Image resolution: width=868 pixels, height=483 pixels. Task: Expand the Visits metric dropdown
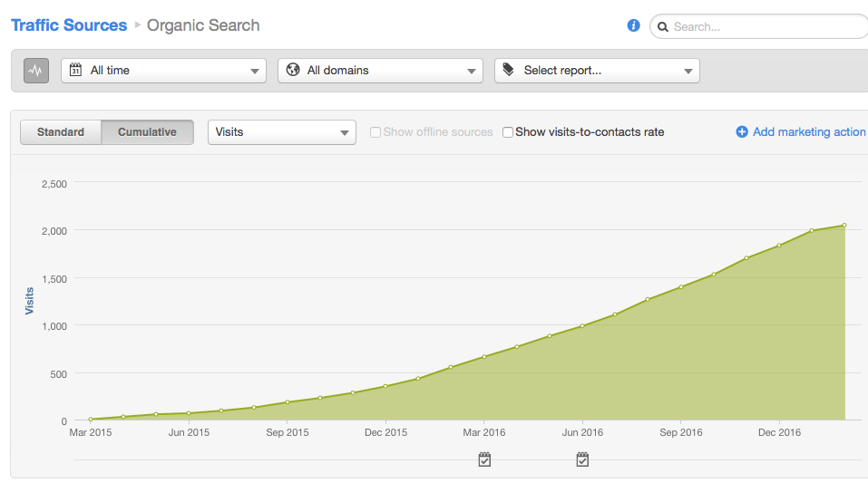pos(281,132)
